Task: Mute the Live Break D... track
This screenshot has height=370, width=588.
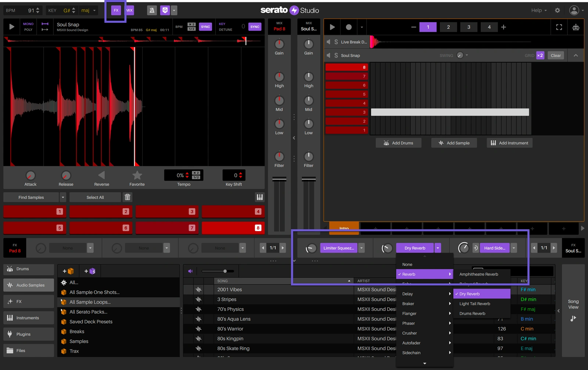Action: pos(329,42)
